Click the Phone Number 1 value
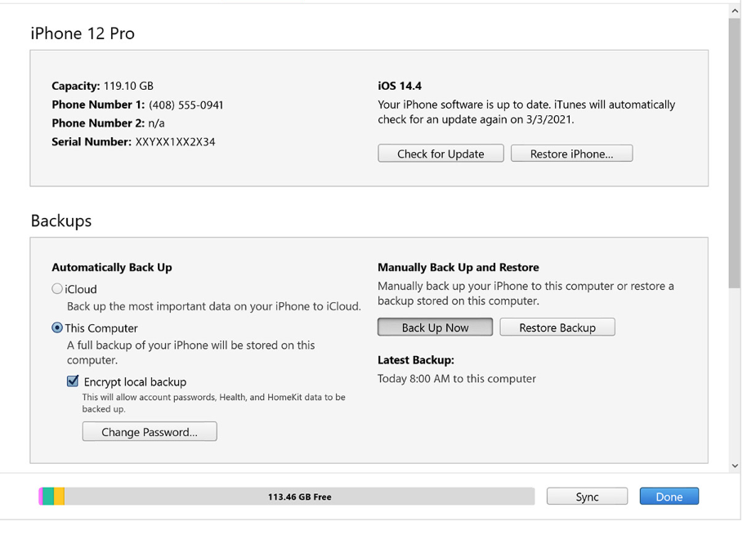Image resolution: width=756 pixels, height=548 pixels. (x=186, y=105)
